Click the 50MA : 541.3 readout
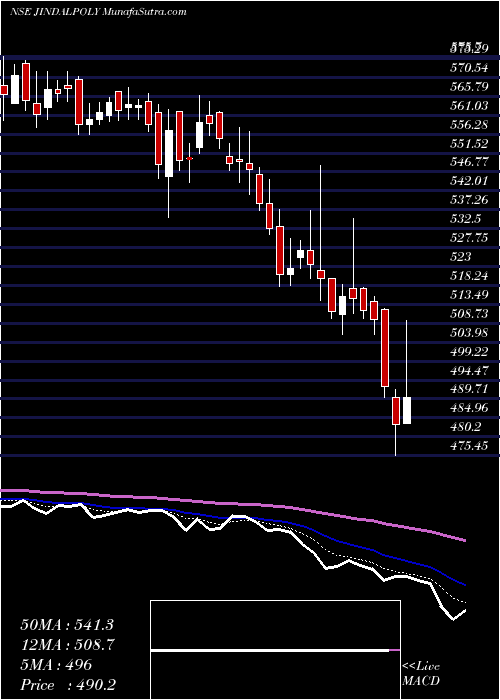 [66, 625]
